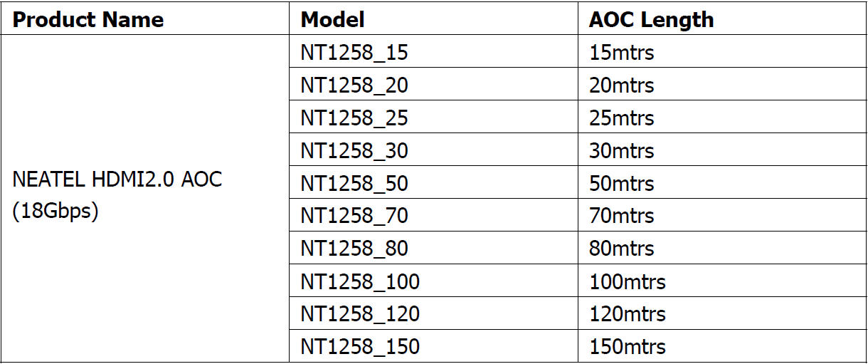Click the 15mtrs length cell

[x=621, y=53]
